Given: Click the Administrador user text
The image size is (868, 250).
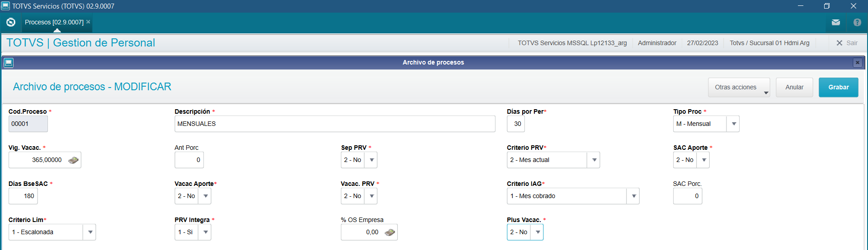Looking at the screenshot, I should (x=657, y=43).
